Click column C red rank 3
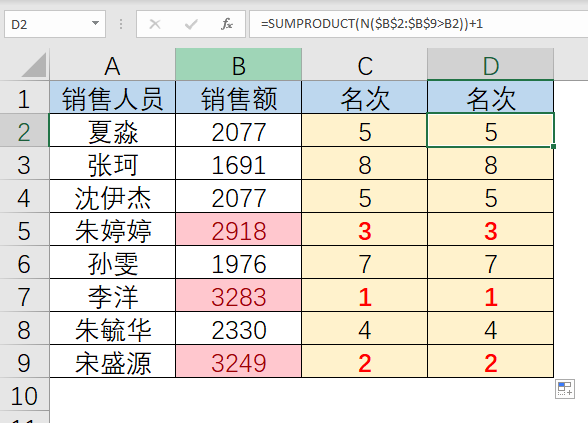Screen dimensions: 588x423 [x=364, y=229]
